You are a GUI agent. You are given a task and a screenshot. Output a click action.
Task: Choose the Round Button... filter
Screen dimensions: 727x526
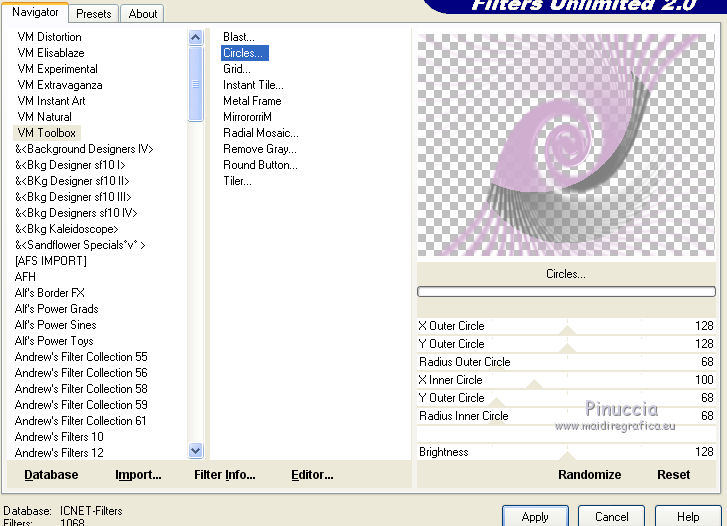pos(260,165)
